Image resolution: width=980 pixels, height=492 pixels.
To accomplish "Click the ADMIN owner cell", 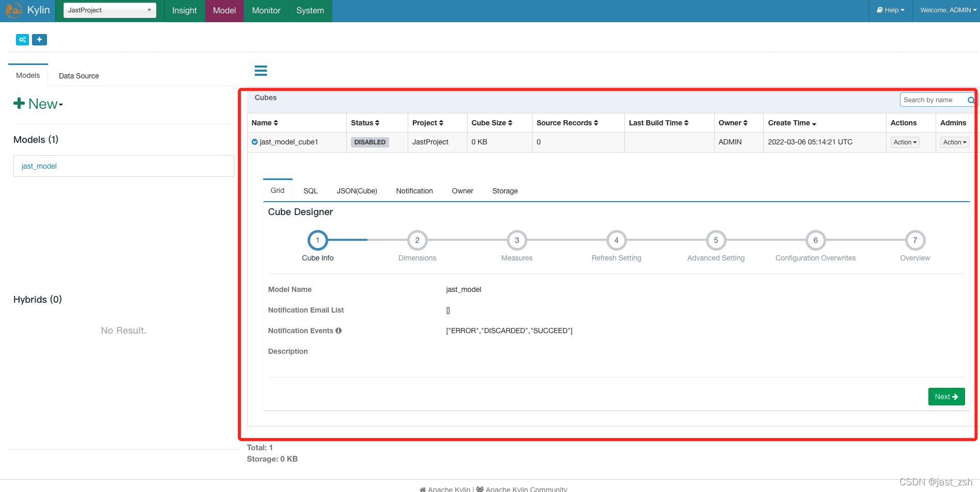I will click(730, 142).
